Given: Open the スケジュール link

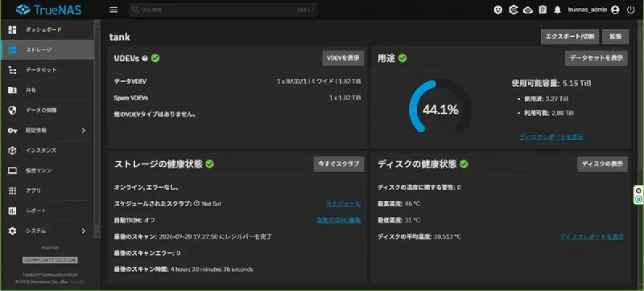Looking at the screenshot, I should [x=344, y=203].
